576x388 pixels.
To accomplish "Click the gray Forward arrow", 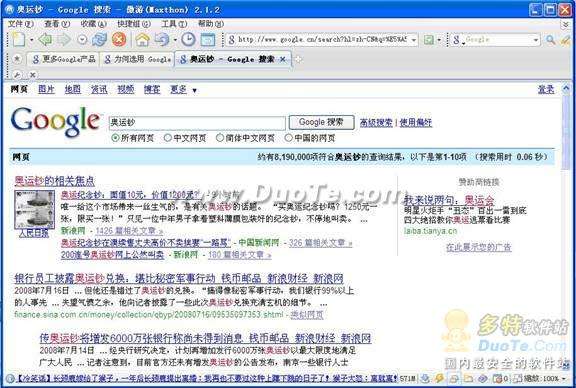I will pos(64,39).
